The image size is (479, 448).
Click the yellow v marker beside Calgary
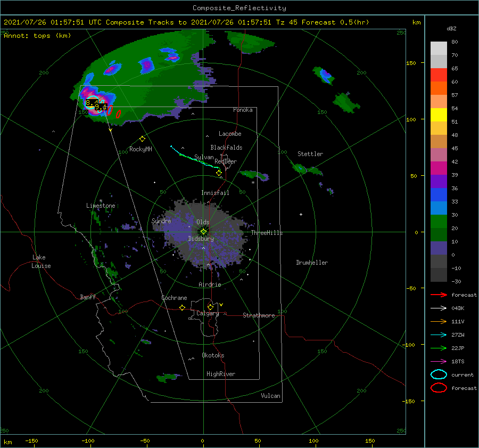click(221, 305)
